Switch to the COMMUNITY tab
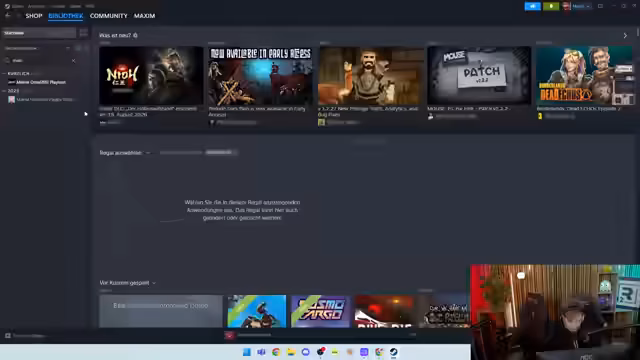This screenshot has width=640, height=360. click(x=109, y=16)
